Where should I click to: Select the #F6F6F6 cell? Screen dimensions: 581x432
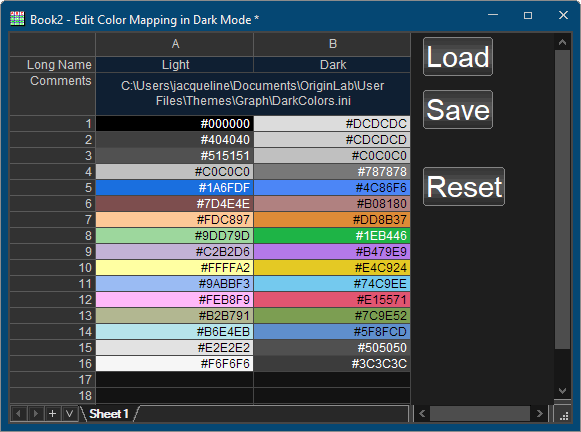click(175, 363)
